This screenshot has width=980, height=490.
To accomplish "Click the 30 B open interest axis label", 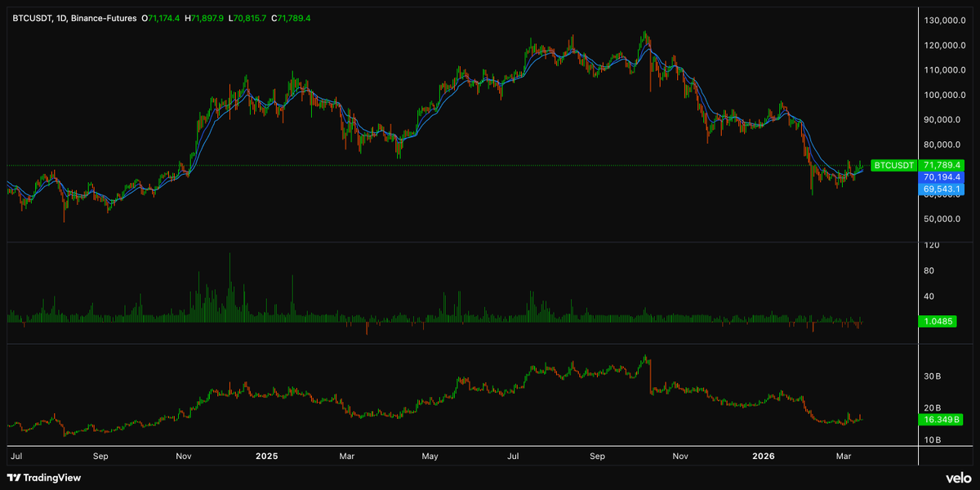I will [933, 376].
